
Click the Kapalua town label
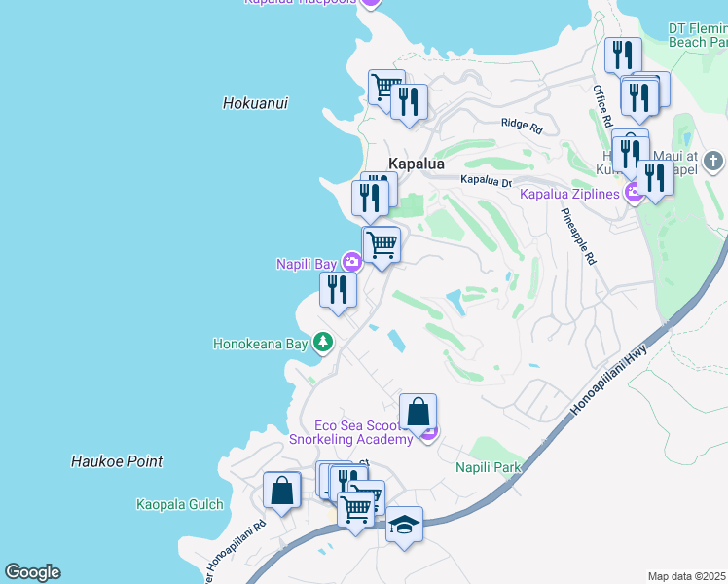[x=417, y=164]
